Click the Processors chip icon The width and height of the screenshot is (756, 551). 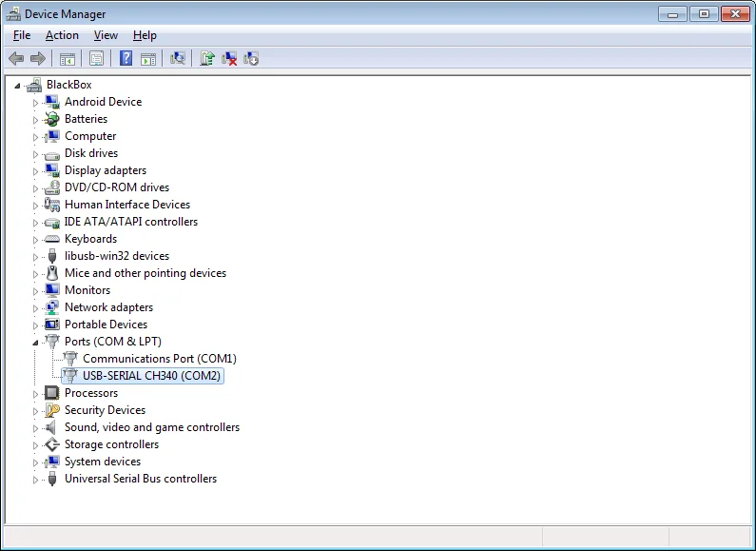(x=52, y=393)
